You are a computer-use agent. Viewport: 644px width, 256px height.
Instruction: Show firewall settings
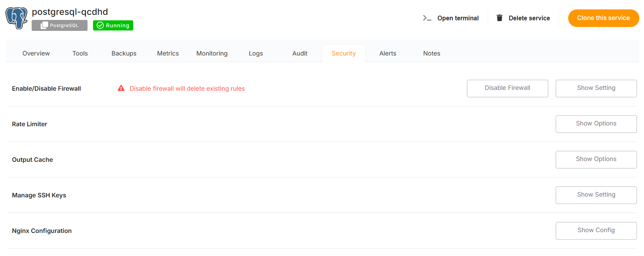click(596, 88)
